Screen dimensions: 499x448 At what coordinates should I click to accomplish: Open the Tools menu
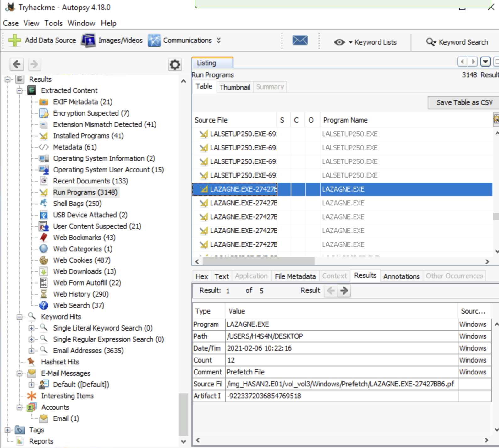tap(53, 23)
